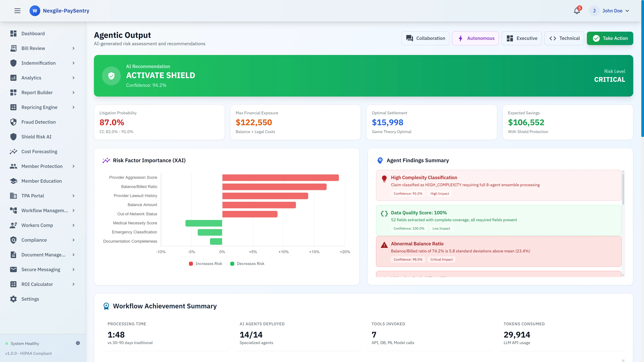Click the Nexgile-PaySentry logo icon
Image resolution: width=644 pixels, height=362 pixels.
35,11
